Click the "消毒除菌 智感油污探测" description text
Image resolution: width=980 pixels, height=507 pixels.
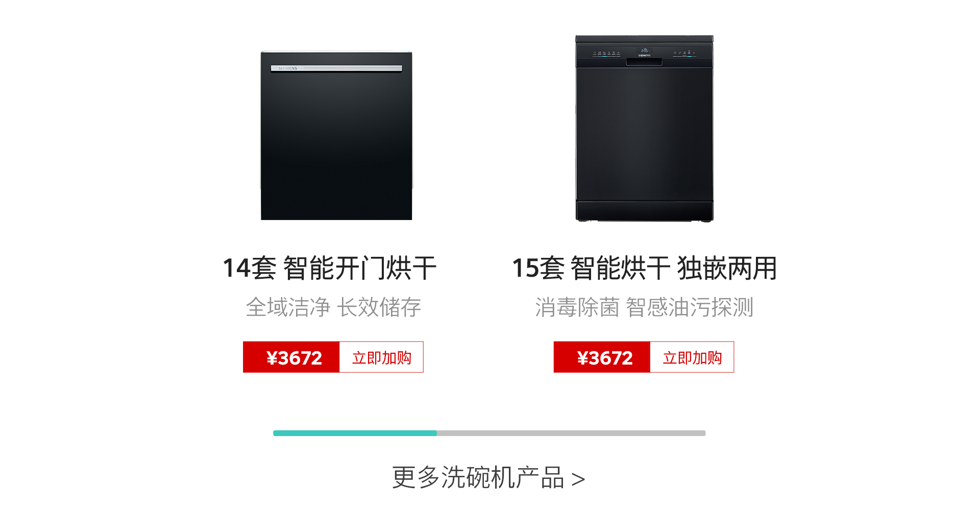(644, 307)
